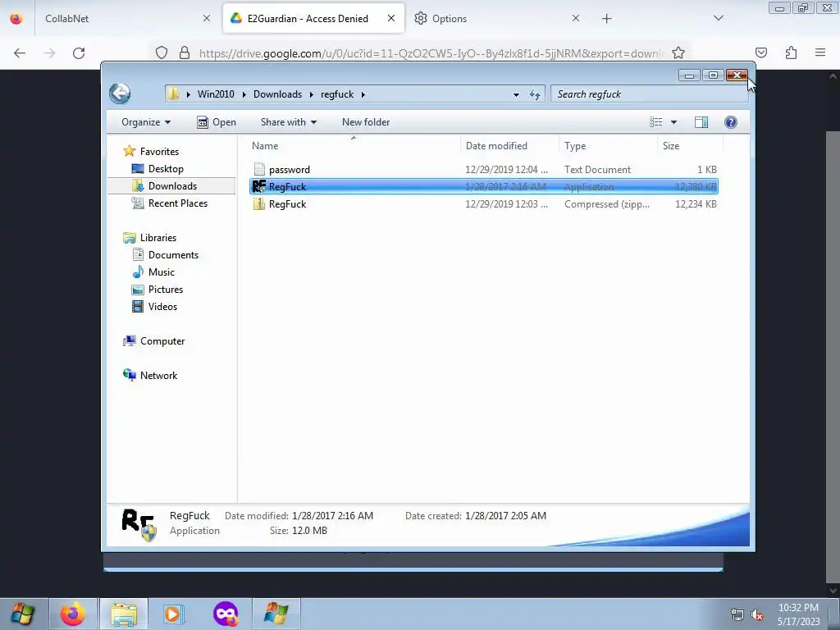Close the Options tab
The width and height of the screenshot is (840, 630).
coord(575,18)
